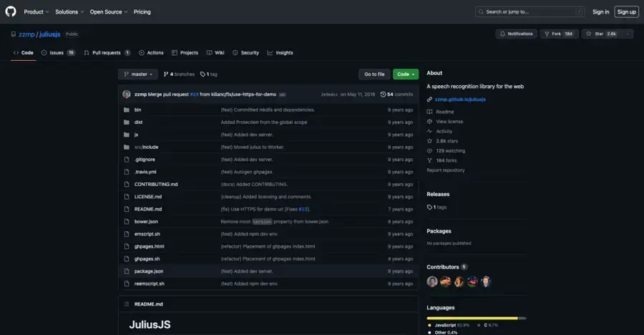Image resolution: width=644 pixels, height=335 pixels.
Task: Fork the repository with Fork button
Action: click(559, 34)
